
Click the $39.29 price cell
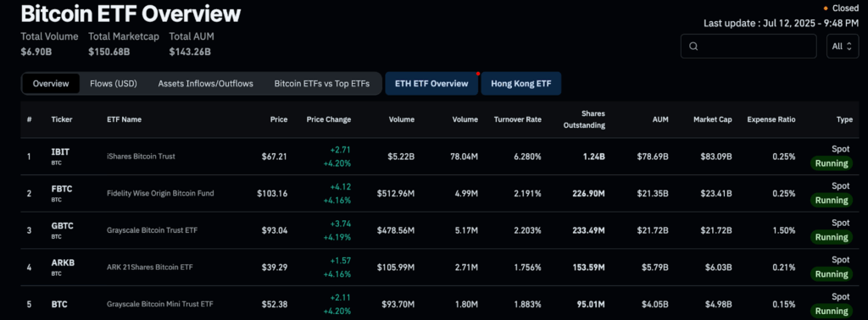(275, 267)
